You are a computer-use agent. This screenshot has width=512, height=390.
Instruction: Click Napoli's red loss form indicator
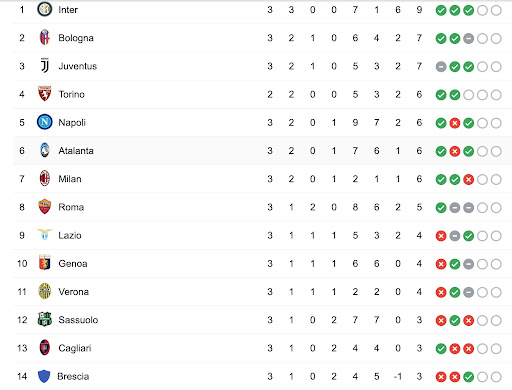[455, 123]
